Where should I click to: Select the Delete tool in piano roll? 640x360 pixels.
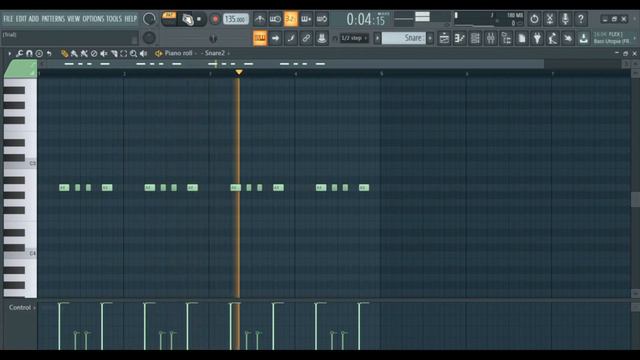click(x=94, y=53)
